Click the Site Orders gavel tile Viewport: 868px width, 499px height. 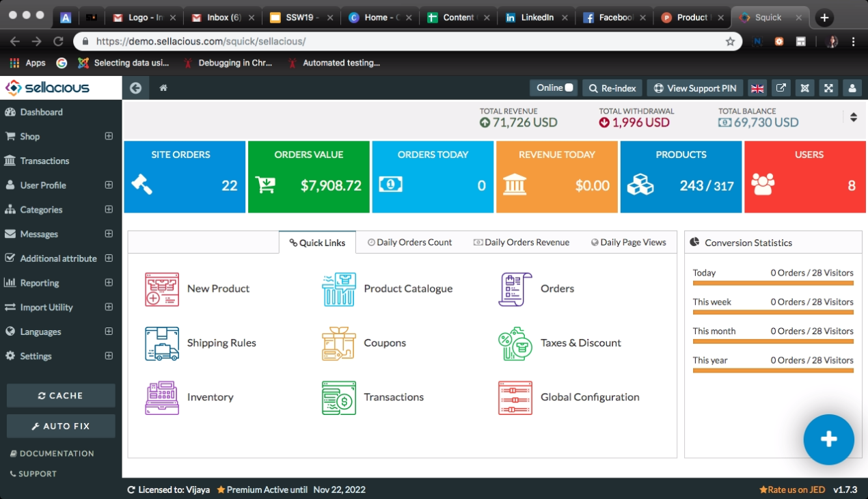point(185,177)
